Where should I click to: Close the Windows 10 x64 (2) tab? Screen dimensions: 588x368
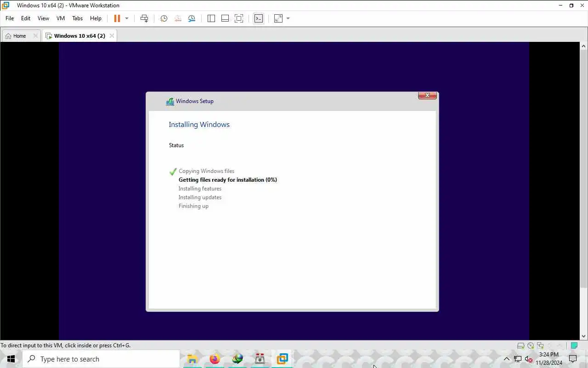[111, 36]
